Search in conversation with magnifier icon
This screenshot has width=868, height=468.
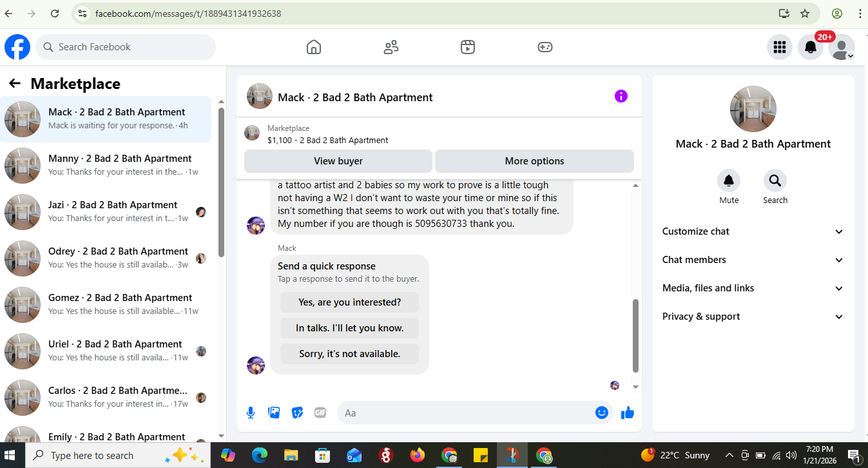[775, 180]
